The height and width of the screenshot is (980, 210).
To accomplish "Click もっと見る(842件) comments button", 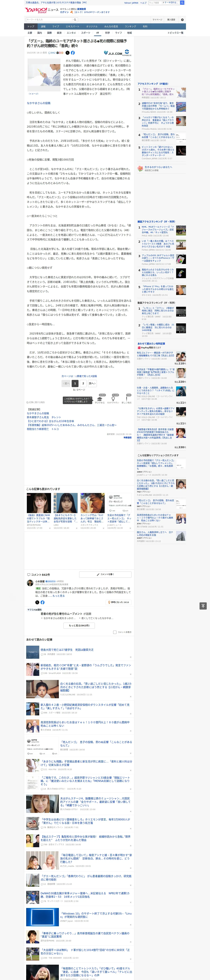I will 79,625.
